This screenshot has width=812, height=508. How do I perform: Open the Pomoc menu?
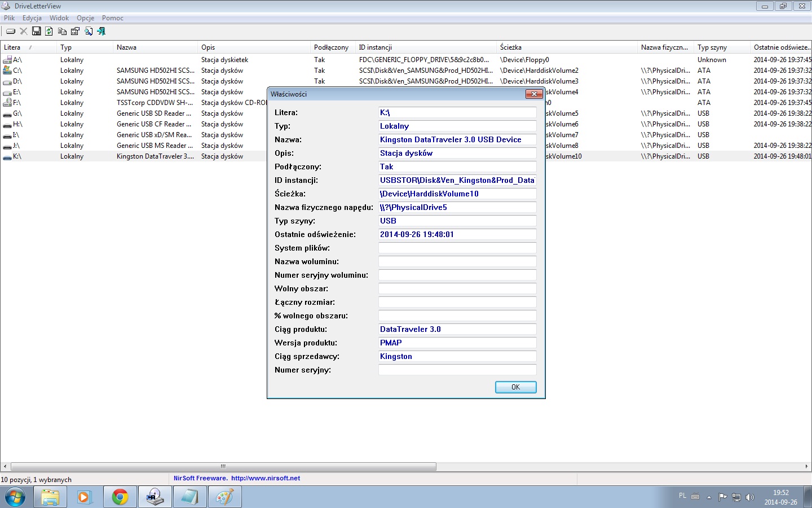click(x=113, y=18)
